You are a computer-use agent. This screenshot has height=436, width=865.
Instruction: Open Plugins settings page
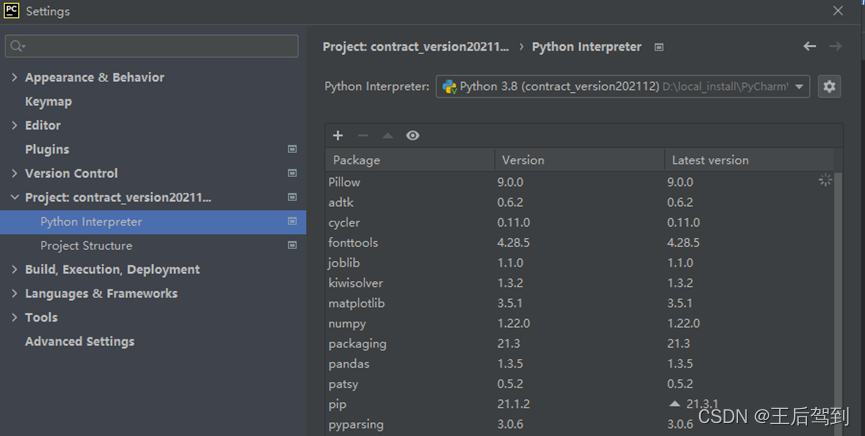(x=47, y=150)
